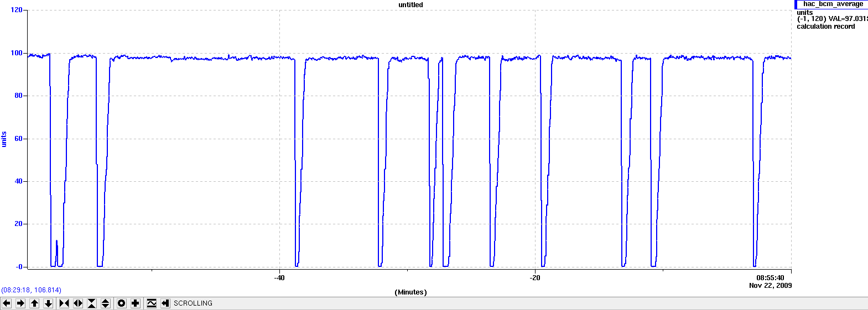Click the 120 value on the y-axis
The height and width of the screenshot is (310, 868).
pos(17,10)
